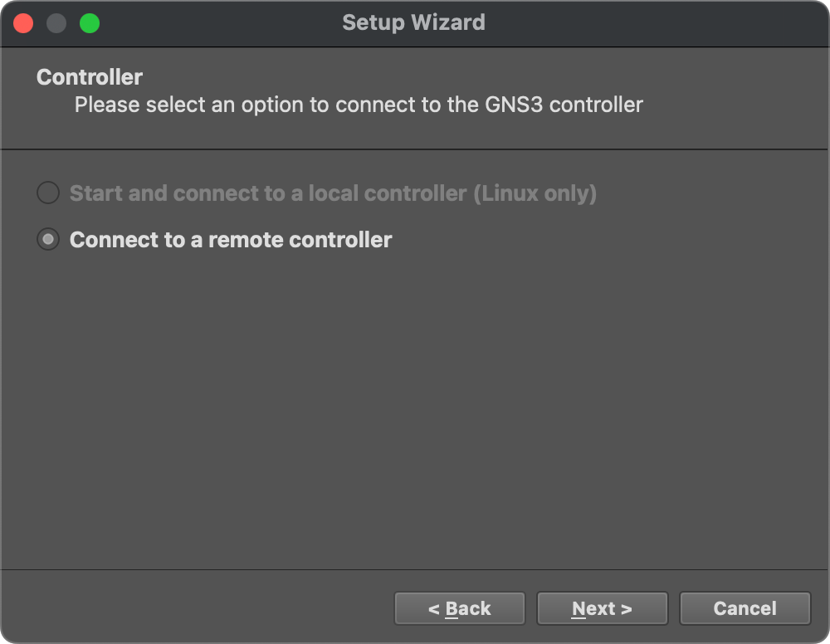Proceed with the "Next >" button

pos(602,608)
